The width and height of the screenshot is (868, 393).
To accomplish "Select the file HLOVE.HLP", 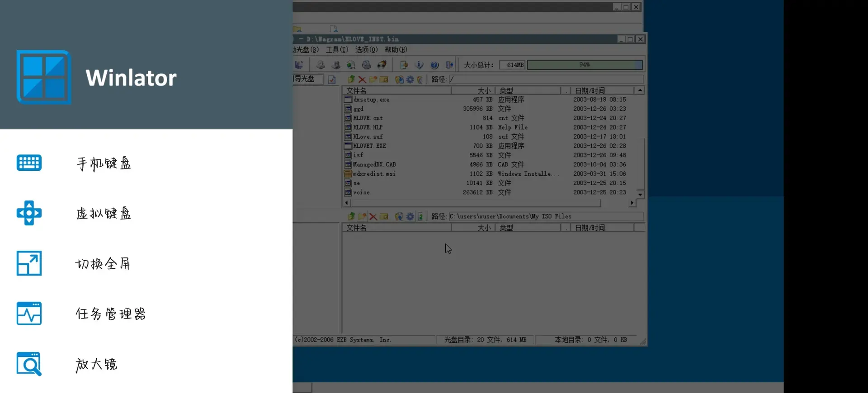I will click(x=368, y=127).
